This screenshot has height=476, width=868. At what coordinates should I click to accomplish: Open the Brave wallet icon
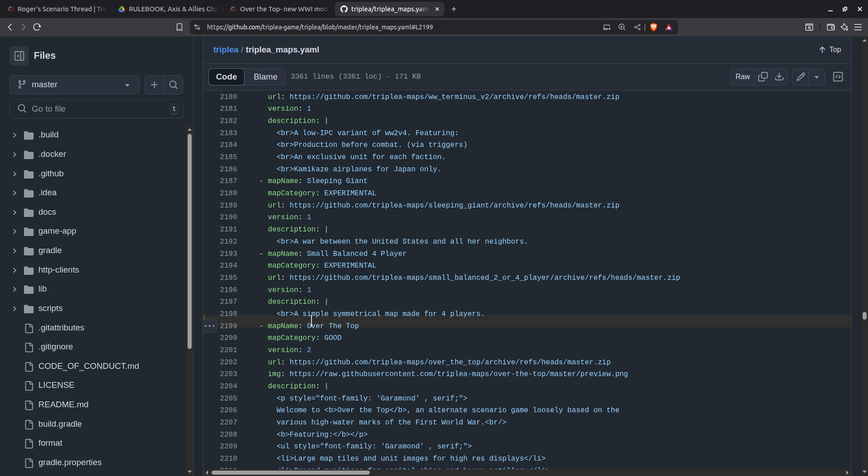point(830,27)
